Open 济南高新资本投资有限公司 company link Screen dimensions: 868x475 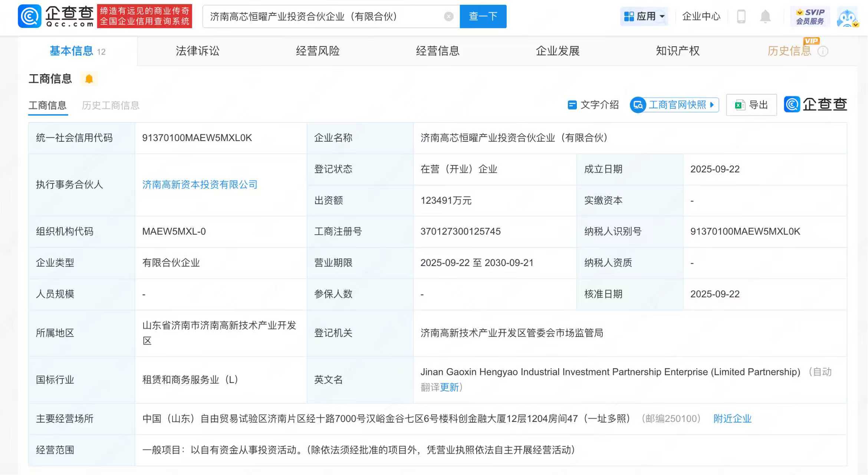click(x=200, y=184)
